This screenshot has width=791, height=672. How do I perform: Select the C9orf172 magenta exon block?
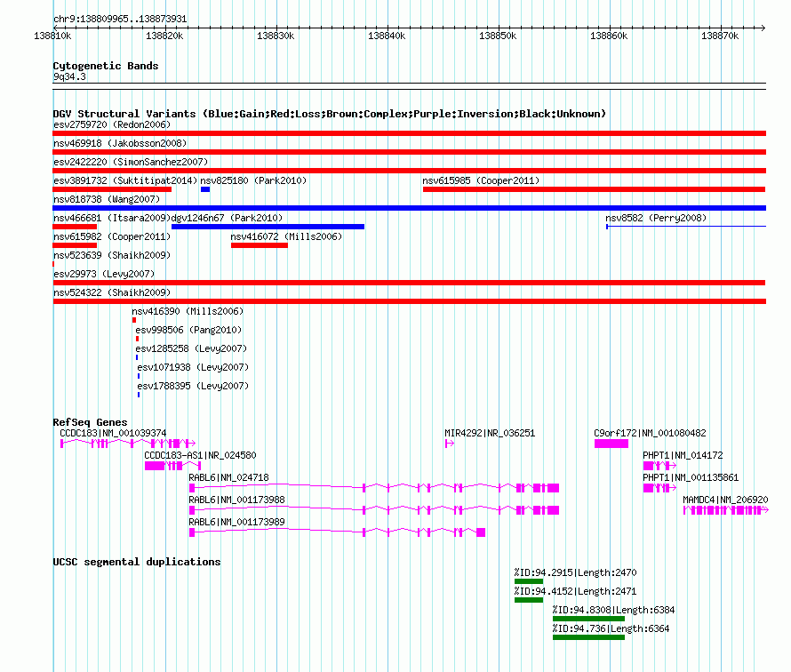(x=611, y=444)
